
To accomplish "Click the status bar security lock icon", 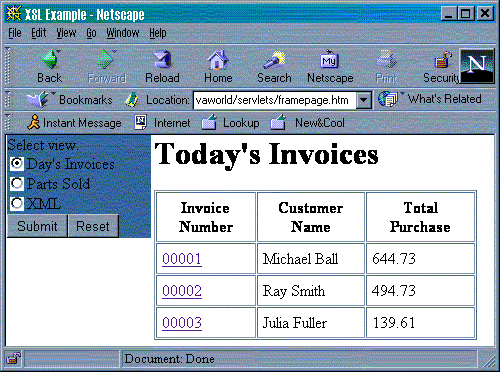I will pos(13,359).
